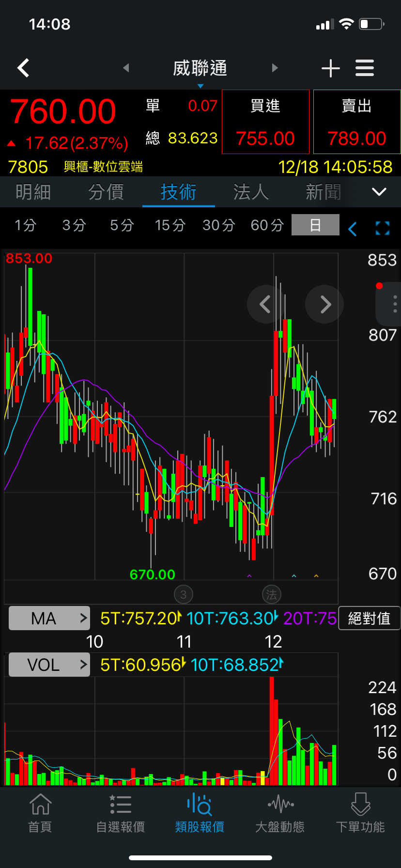Open stock name dropdown under 威聯通
This screenshot has height=868, width=401.
tap(200, 86)
